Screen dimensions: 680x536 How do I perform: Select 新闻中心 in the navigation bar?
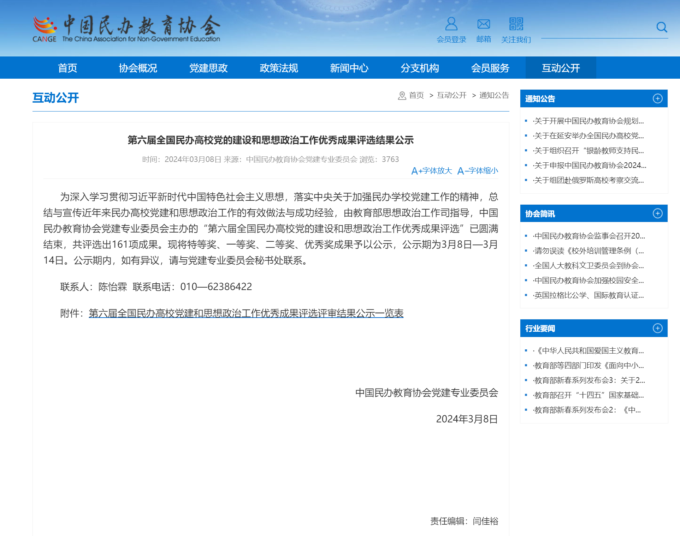tap(349, 68)
